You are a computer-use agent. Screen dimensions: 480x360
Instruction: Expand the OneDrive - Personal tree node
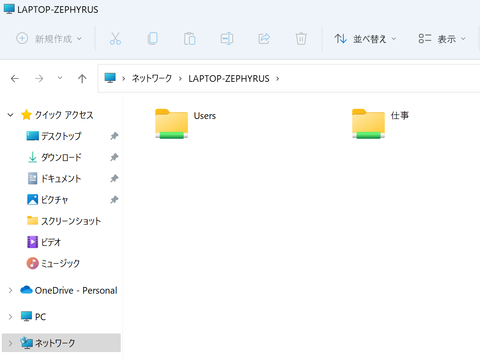[x=10, y=290]
